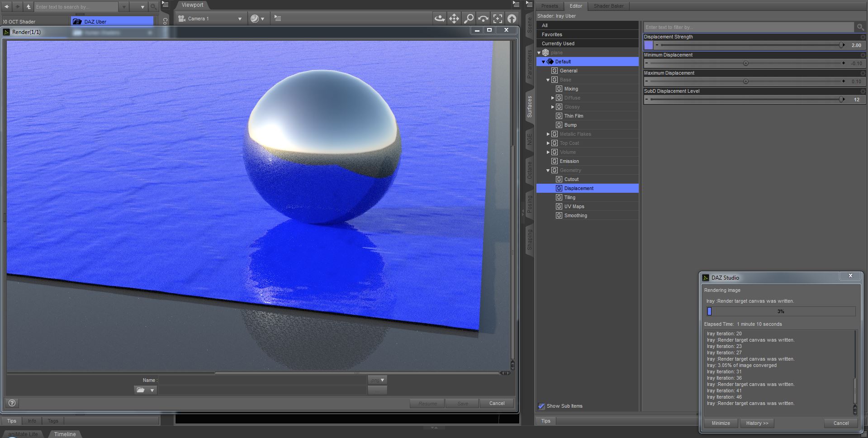Screen dimensions: 868x438
Task: Click the orbit/rotate camera view icon
Action: click(x=439, y=19)
